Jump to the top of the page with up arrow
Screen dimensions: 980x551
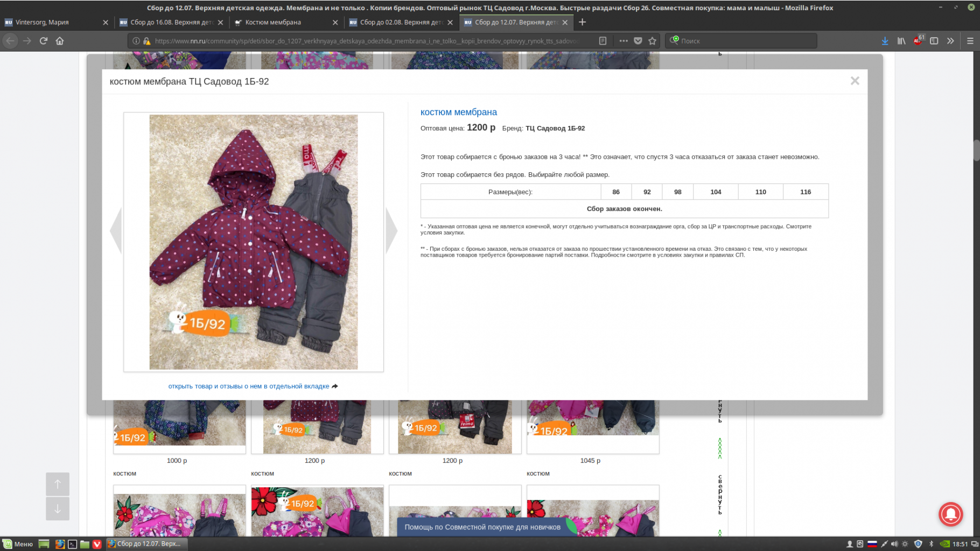coord(58,484)
